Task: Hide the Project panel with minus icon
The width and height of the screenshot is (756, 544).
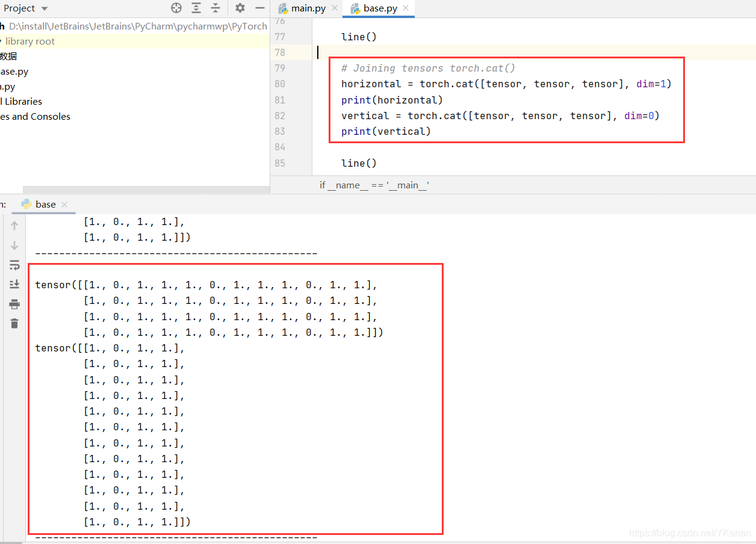Action: tap(260, 8)
